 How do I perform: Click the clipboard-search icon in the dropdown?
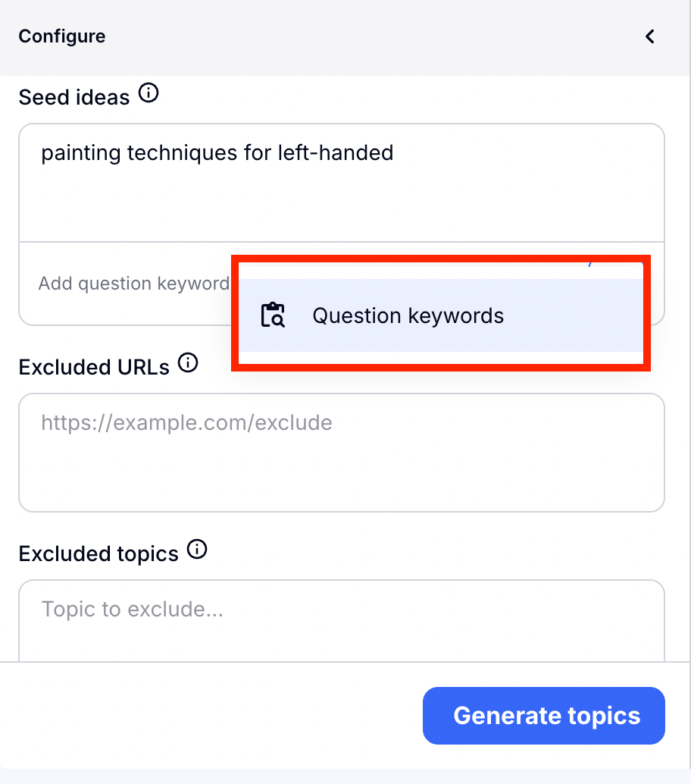point(273,315)
